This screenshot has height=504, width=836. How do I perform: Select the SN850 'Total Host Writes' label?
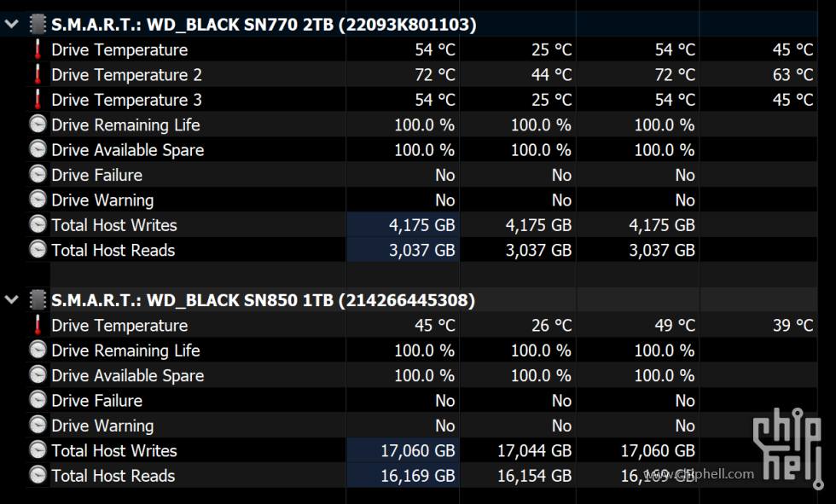click(114, 451)
